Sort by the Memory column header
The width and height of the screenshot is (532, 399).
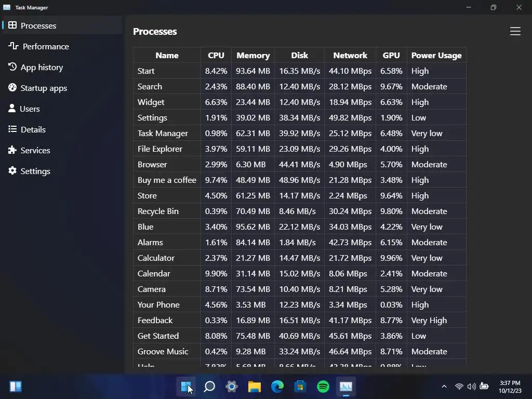tap(253, 55)
